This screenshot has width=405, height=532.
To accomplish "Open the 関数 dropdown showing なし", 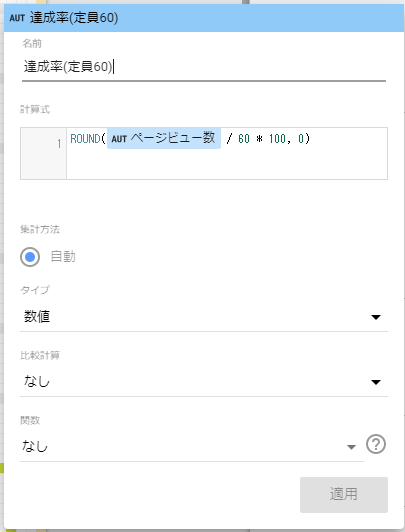I will (192, 447).
